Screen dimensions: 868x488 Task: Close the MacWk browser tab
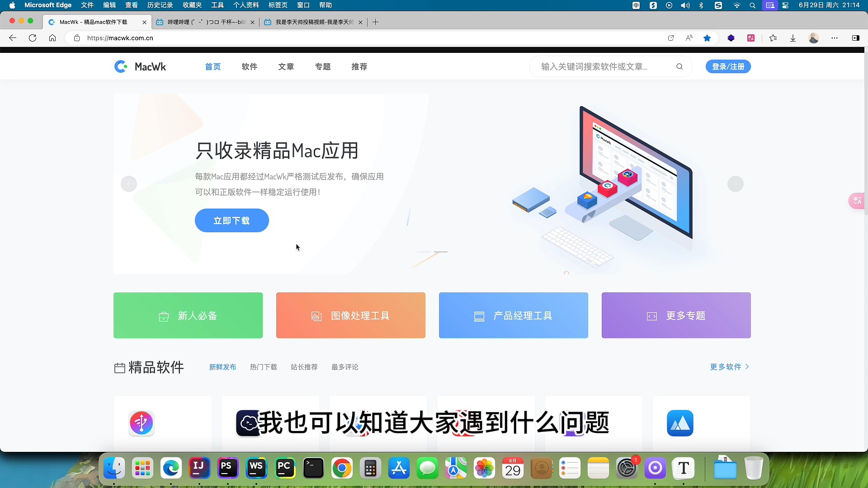pyautogui.click(x=144, y=22)
